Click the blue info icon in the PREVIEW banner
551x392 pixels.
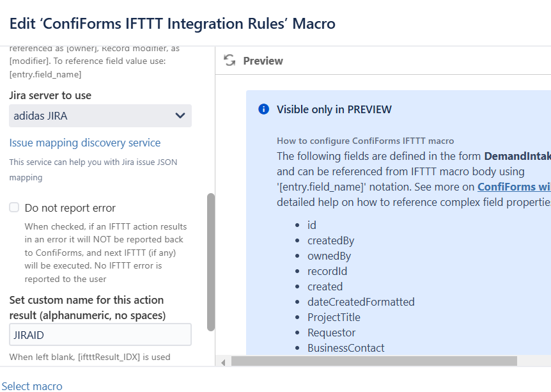click(x=263, y=109)
